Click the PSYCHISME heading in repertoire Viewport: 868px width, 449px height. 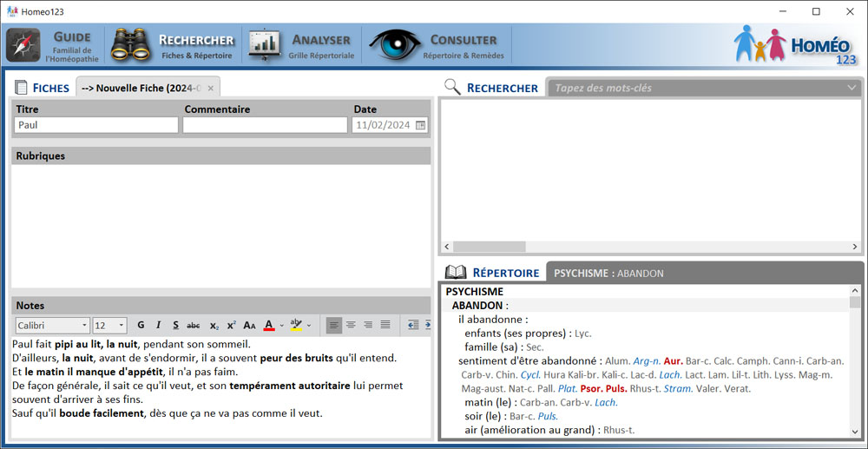tap(475, 291)
